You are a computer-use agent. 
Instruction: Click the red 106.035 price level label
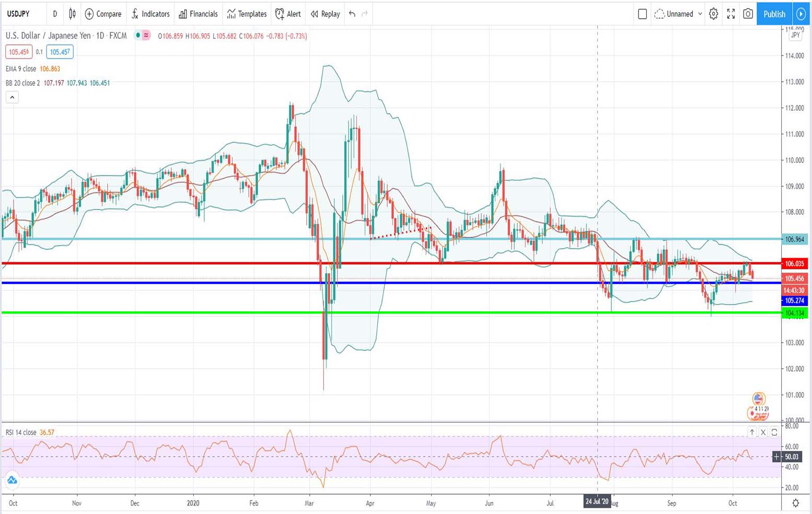(x=794, y=264)
